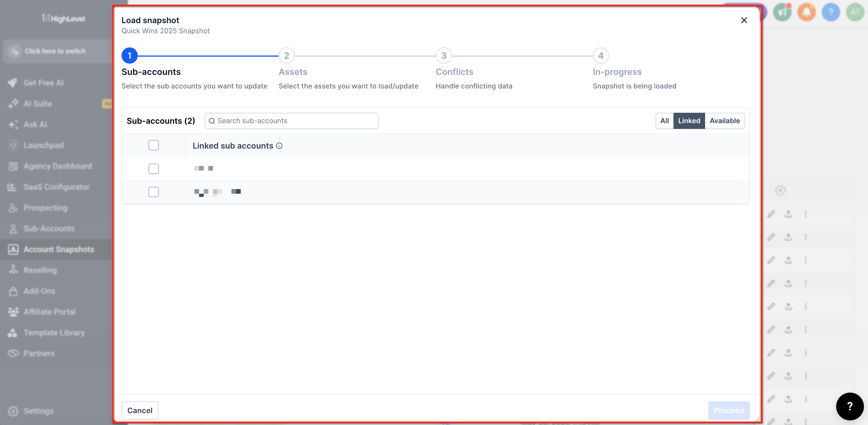The width and height of the screenshot is (868, 425).
Task: Tick the checkbox for the second sub-account row
Action: point(154,192)
